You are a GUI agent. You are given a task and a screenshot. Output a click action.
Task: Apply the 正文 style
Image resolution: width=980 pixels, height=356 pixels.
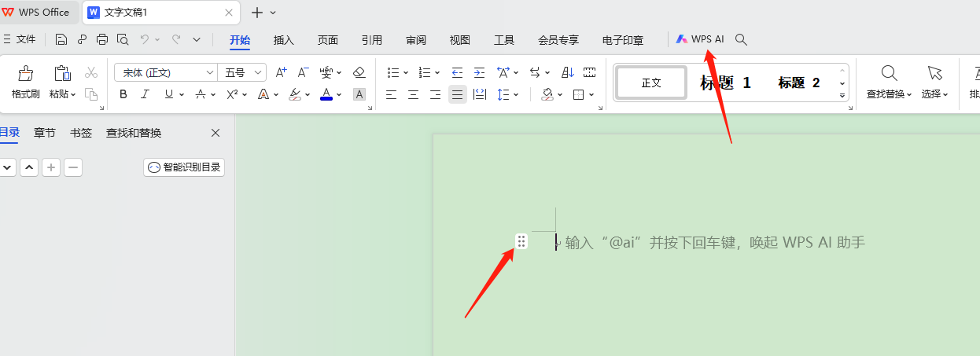click(x=651, y=83)
